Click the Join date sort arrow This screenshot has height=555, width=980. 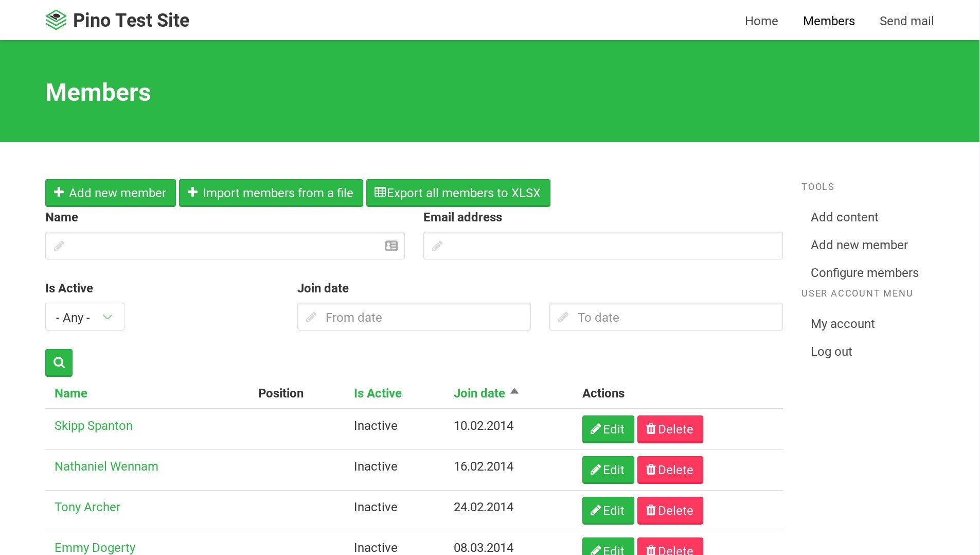(x=514, y=392)
